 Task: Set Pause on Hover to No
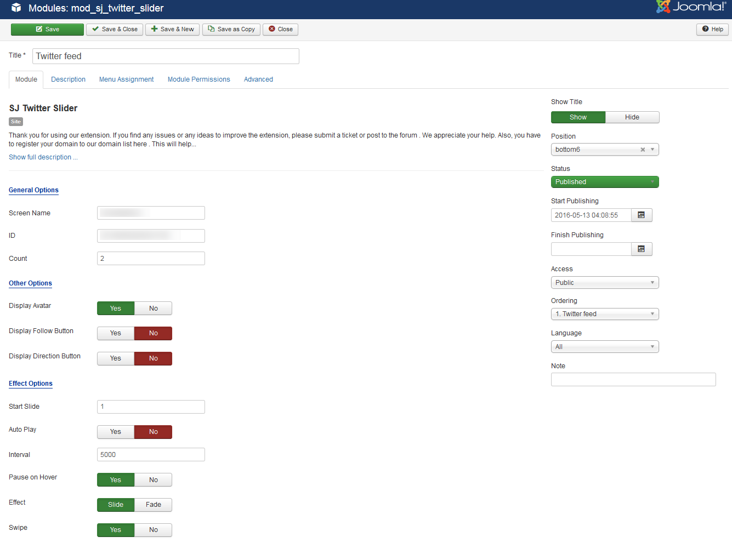coord(154,480)
